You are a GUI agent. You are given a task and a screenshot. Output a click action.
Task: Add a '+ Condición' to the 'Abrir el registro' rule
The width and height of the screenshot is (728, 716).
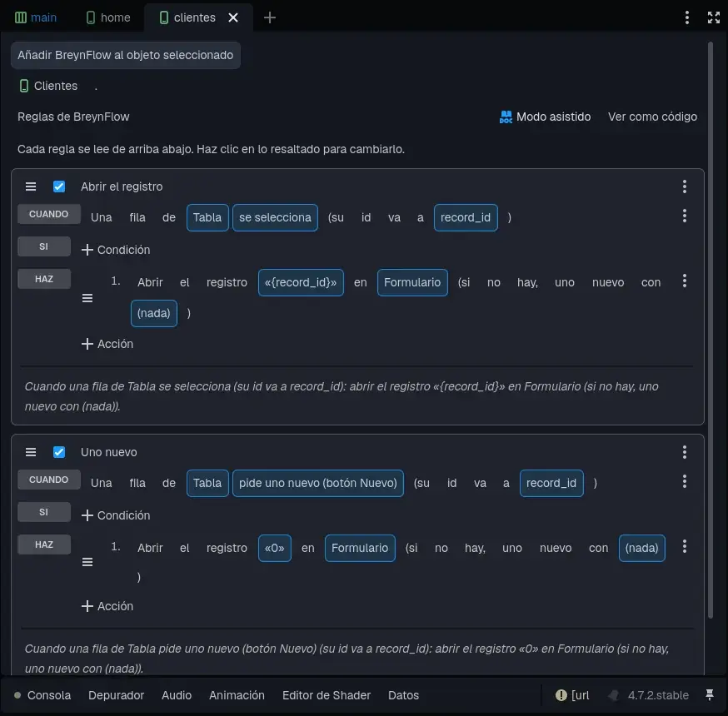tap(116, 250)
